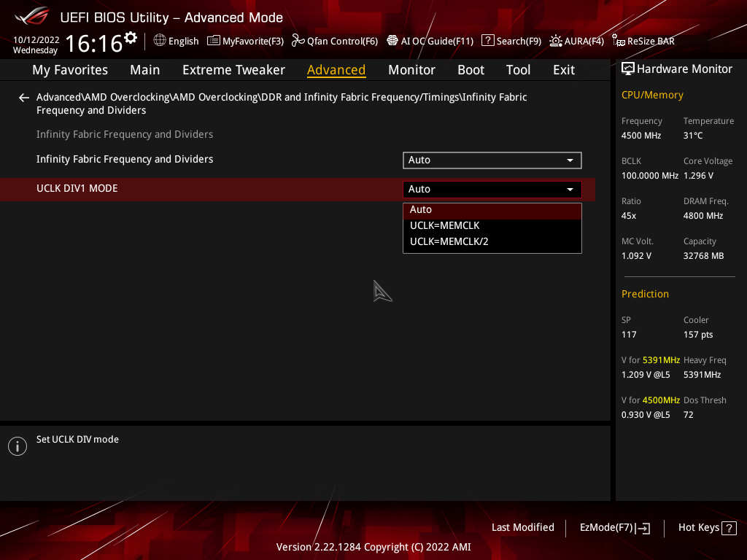Go to the Monitor tab

tap(411, 70)
